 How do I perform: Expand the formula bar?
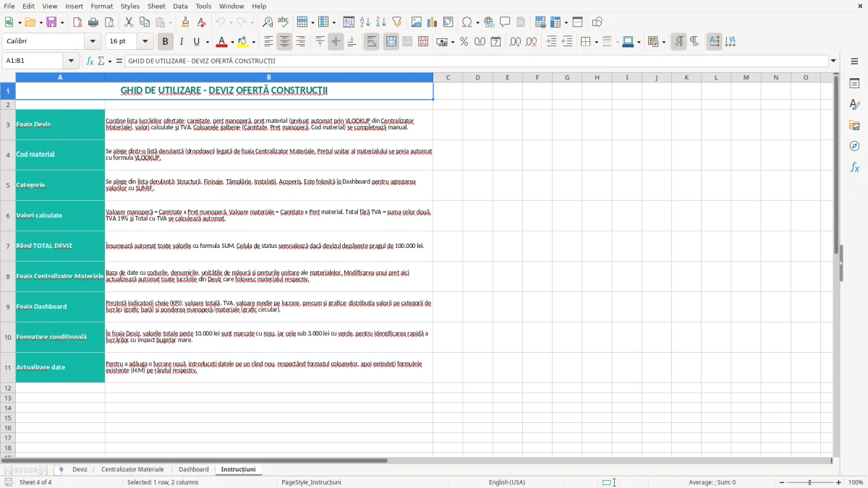(x=833, y=61)
